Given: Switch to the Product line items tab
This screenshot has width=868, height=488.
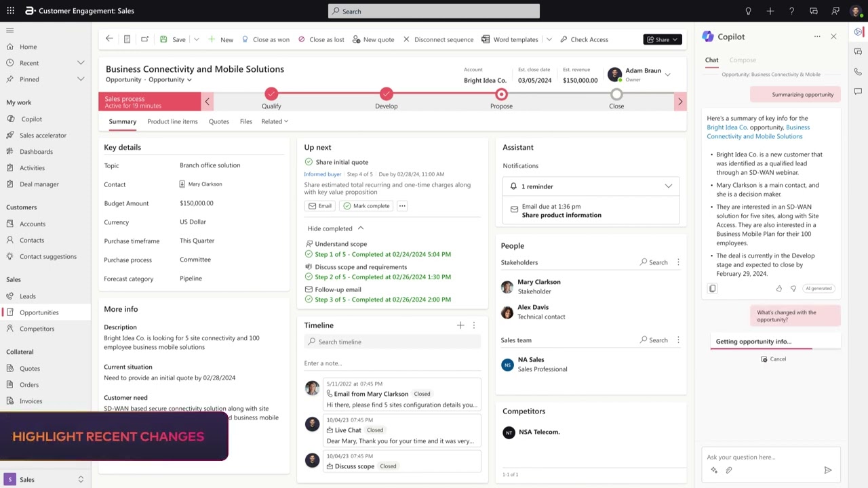Looking at the screenshot, I should point(172,121).
